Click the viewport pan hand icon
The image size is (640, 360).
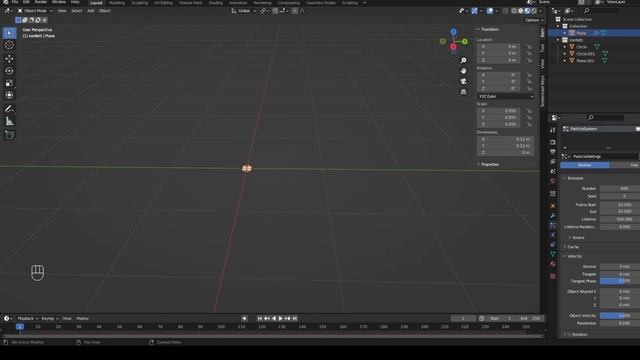463,71
